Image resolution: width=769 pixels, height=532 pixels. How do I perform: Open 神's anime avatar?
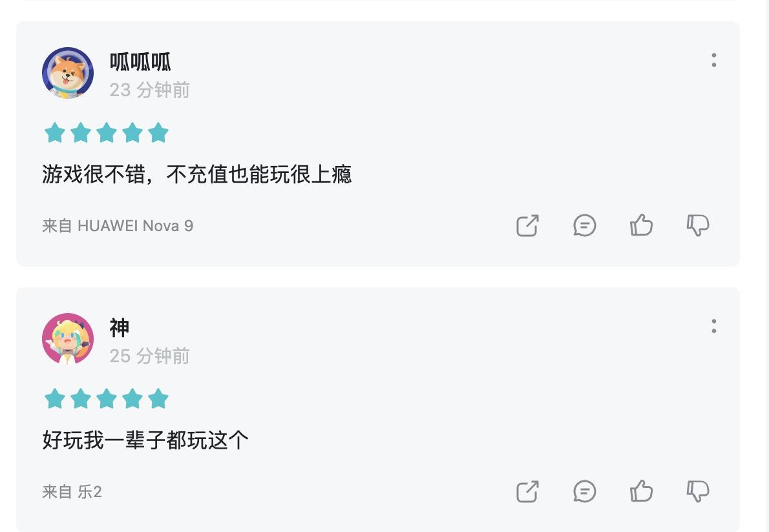pyautogui.click(x=68, y=339)
